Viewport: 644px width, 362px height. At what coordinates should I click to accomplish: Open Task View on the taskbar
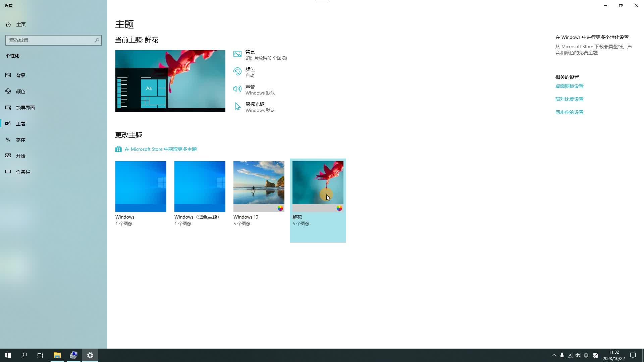pyautogui.click(x=40, y=355)
